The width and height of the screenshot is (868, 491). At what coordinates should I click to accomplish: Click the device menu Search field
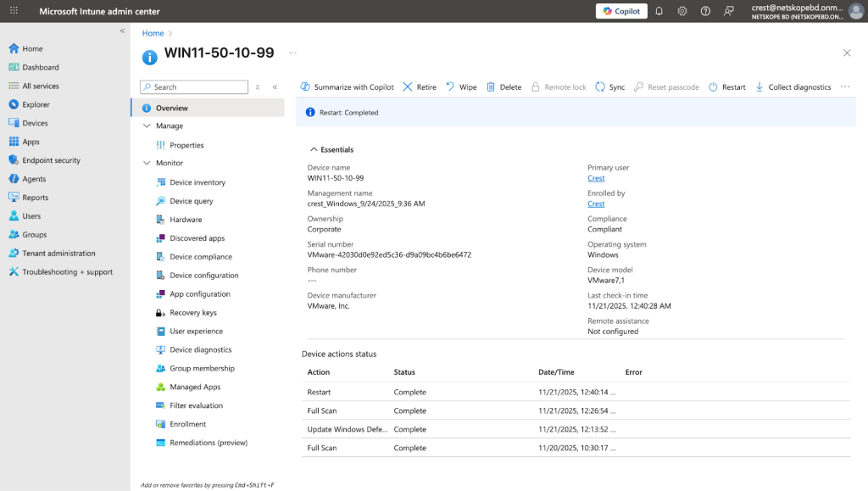(x=194, y=86)
